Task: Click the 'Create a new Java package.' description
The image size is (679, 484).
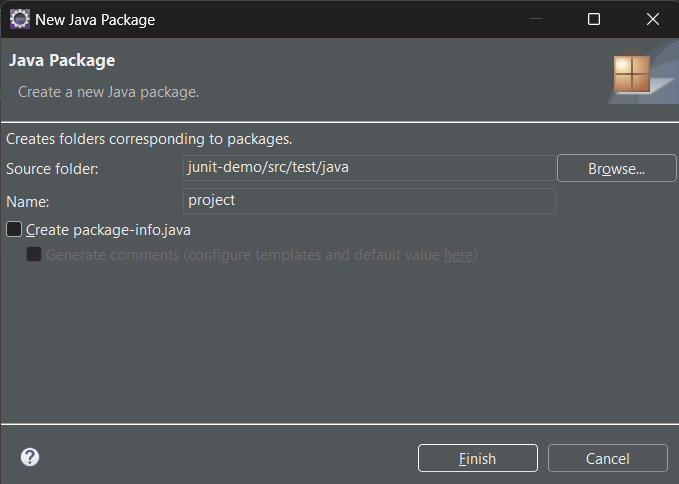Action: 109,92
